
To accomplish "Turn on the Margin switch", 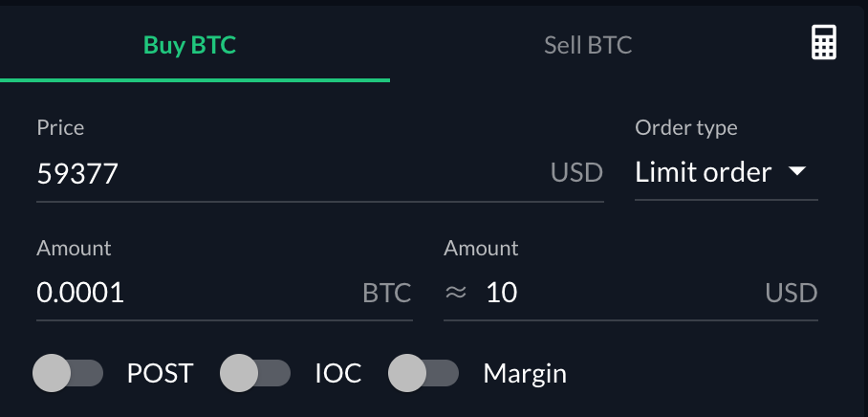I will click(x=423, y=373).
